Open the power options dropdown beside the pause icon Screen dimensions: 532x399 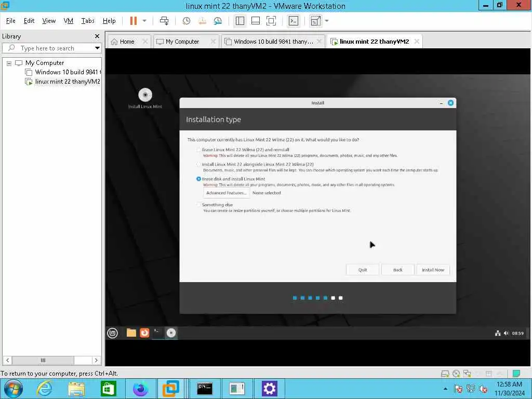pyautogui.click(x=144, y=21)
